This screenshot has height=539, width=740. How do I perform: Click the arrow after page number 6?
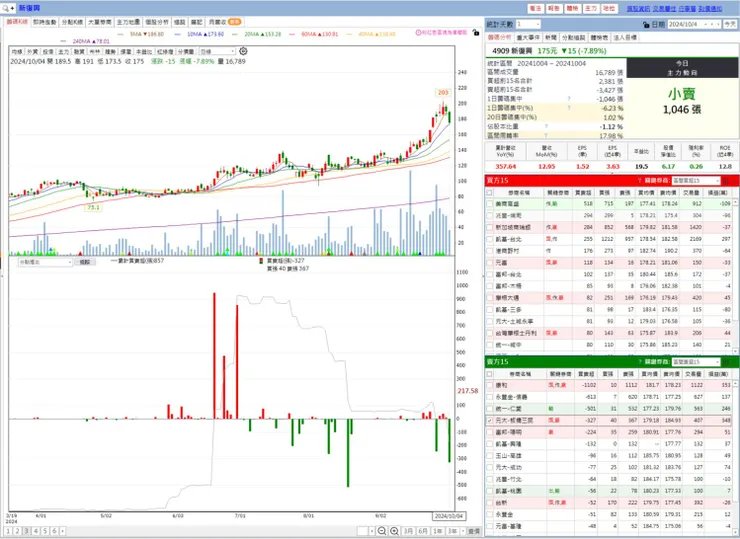62,531
